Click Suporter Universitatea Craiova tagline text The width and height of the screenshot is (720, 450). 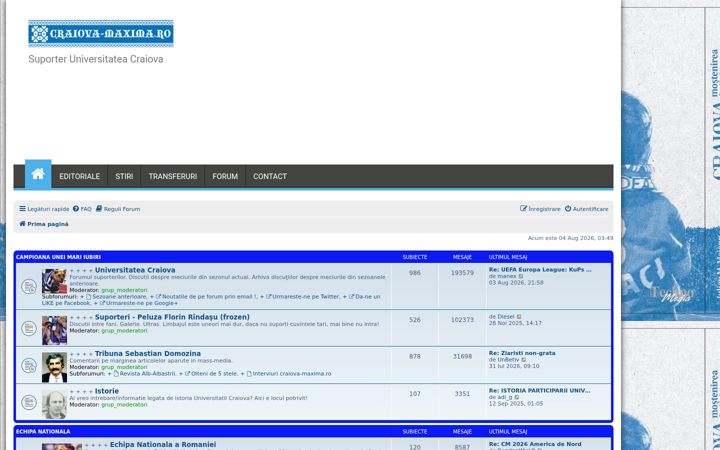[x=96, y=59]
